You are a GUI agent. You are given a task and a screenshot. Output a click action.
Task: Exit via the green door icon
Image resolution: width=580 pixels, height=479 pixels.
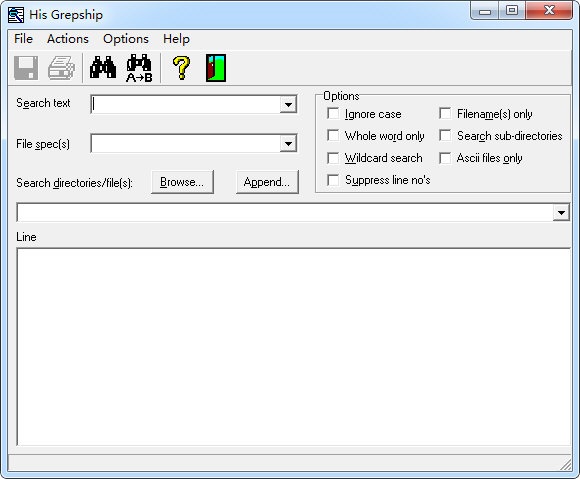(216, 68)
